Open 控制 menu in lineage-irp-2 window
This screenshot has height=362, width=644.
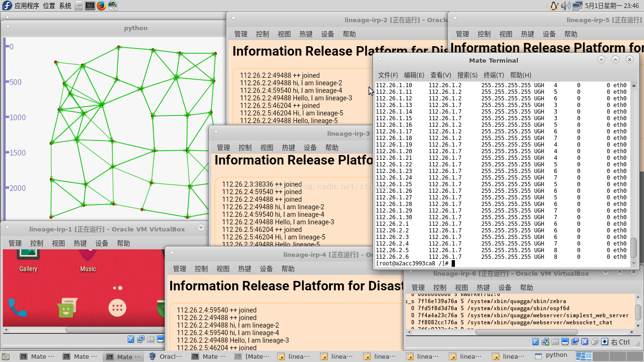pyautogui.click(x=263, y=34)
